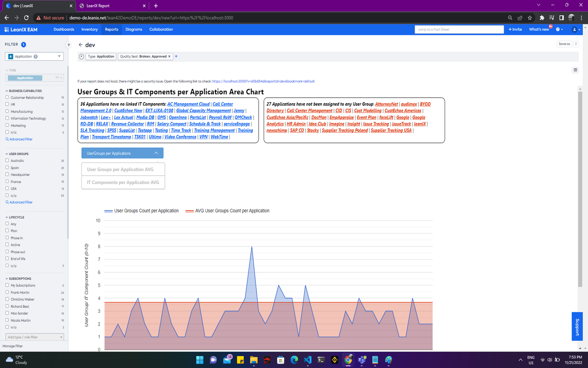Open Visual Studio Code from taskbar
The width and height of the screenshot is (588, 368).
tap(308, 360)
